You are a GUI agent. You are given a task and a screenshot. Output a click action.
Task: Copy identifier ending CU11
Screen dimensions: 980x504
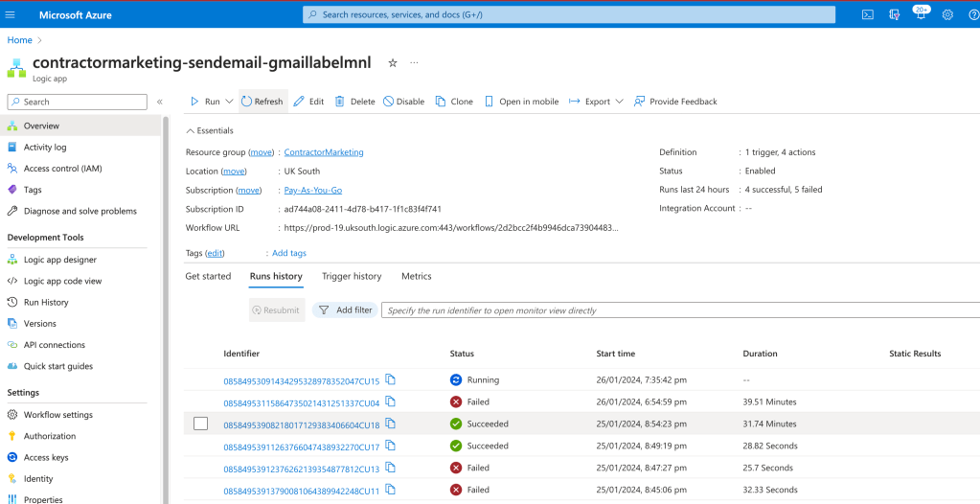click(x=391, y=489)
